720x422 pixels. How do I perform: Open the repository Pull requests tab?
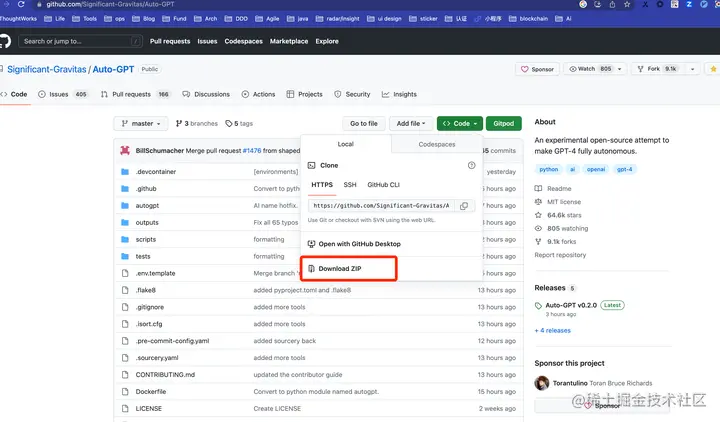135,94
